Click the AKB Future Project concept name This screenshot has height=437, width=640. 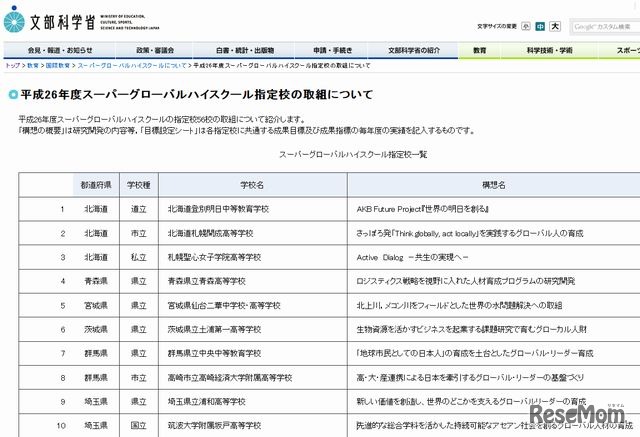422,209
